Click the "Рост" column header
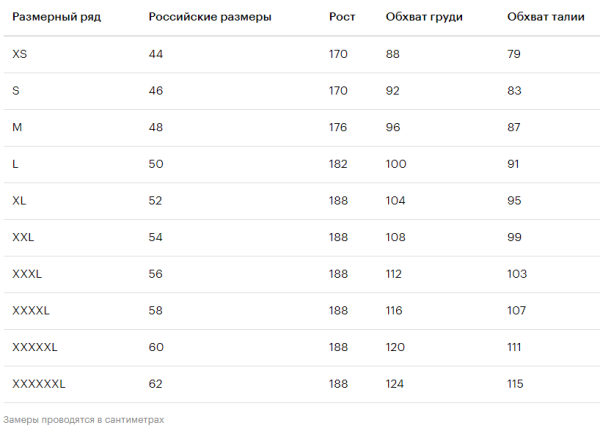This screenshot has height=428, width=600. coord(342,18)
